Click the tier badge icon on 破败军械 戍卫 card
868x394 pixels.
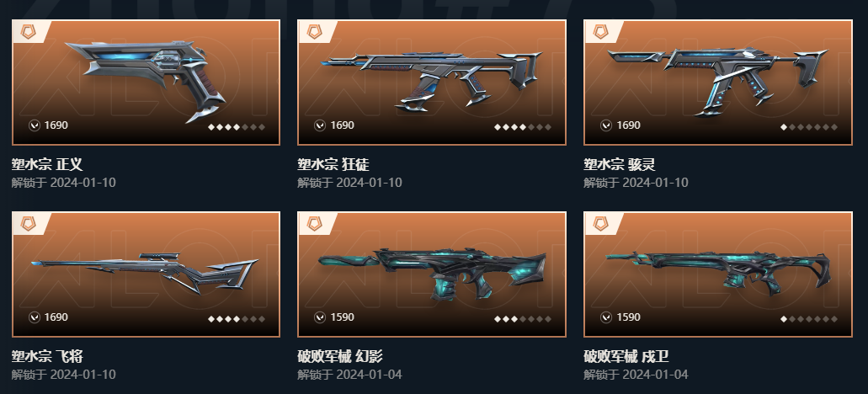pyautogui.click(x=600, y=224)
